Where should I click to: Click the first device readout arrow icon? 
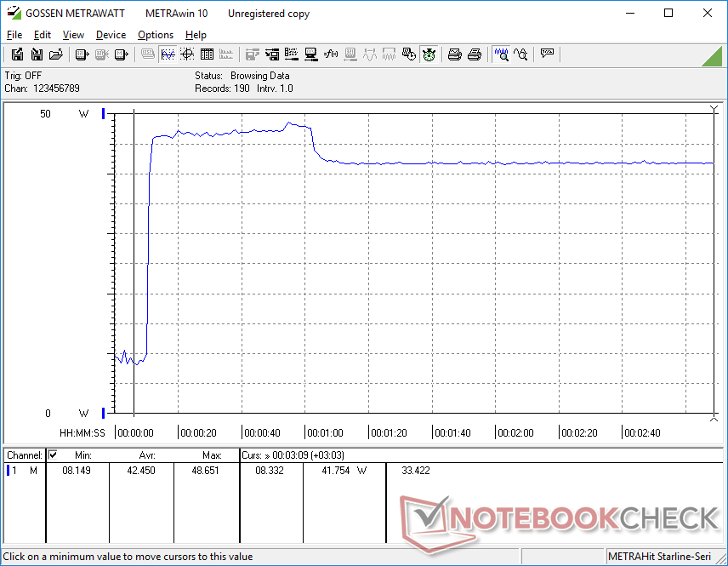82,54
